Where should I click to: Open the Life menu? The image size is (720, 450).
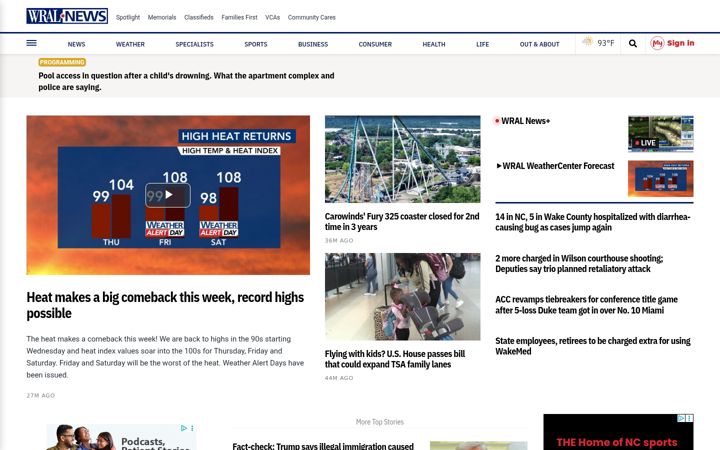483,45
